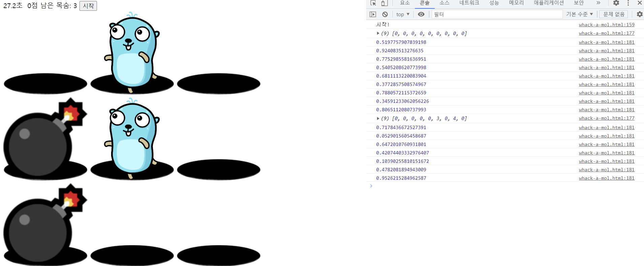Click the empty bottom-right hole
644x266 pixels.
coord(219,256)
